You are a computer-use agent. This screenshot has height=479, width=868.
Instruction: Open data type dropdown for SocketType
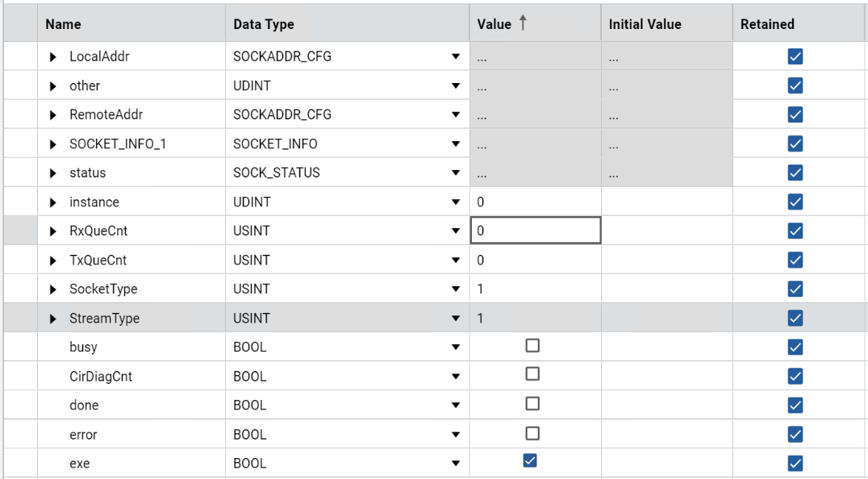[456, 289]
